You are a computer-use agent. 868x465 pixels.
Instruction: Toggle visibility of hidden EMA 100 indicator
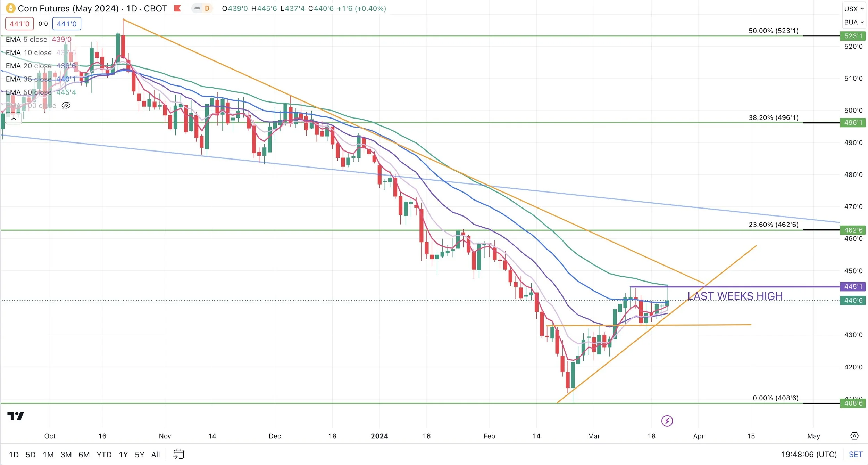[x=66, y=105]
